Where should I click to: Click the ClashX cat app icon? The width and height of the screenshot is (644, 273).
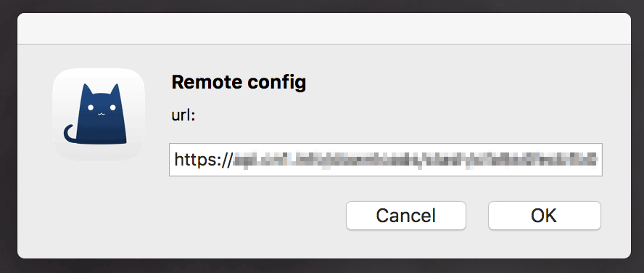coord(99,114)
